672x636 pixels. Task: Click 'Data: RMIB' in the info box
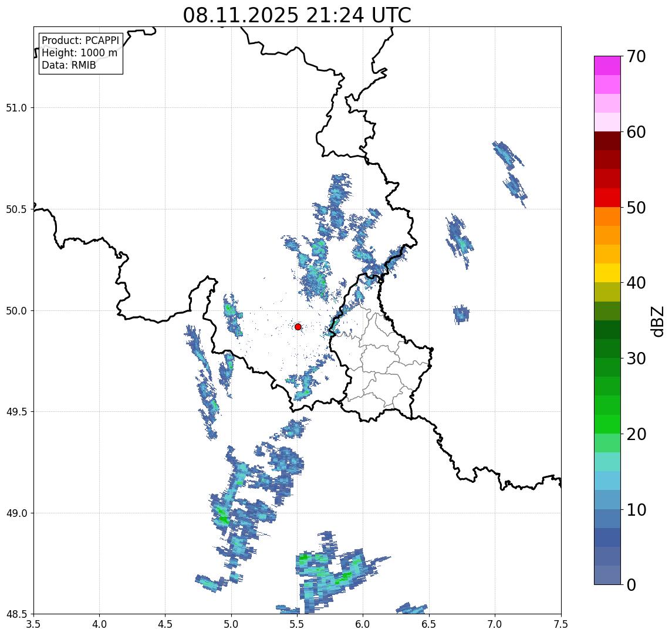(x=69, y=65)
